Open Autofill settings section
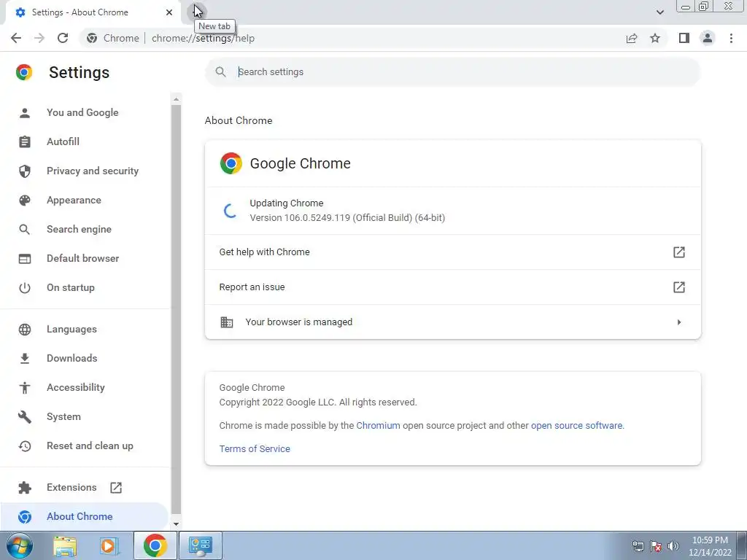The width and height of the screenshot is (747, 560). pos(63,142)
